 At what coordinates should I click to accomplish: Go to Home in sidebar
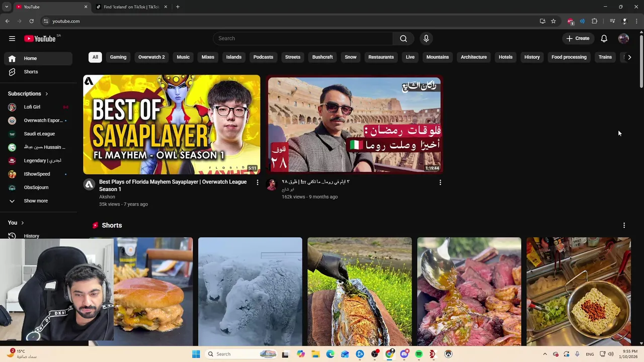38,58
